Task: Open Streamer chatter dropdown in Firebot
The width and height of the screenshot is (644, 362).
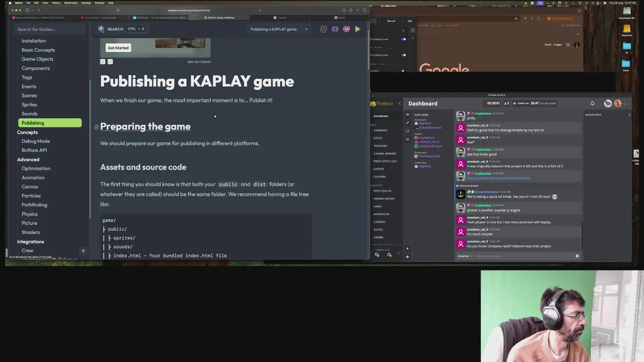Action: [464, 256]
